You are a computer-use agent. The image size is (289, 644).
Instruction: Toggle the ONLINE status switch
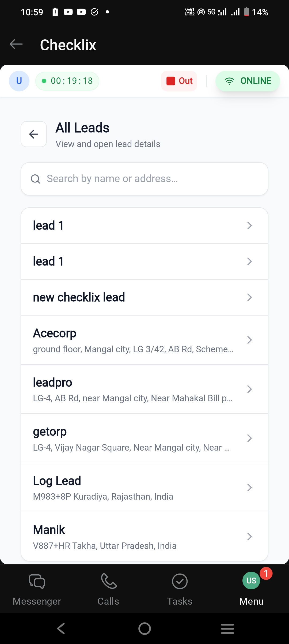(x=248, y=81)
